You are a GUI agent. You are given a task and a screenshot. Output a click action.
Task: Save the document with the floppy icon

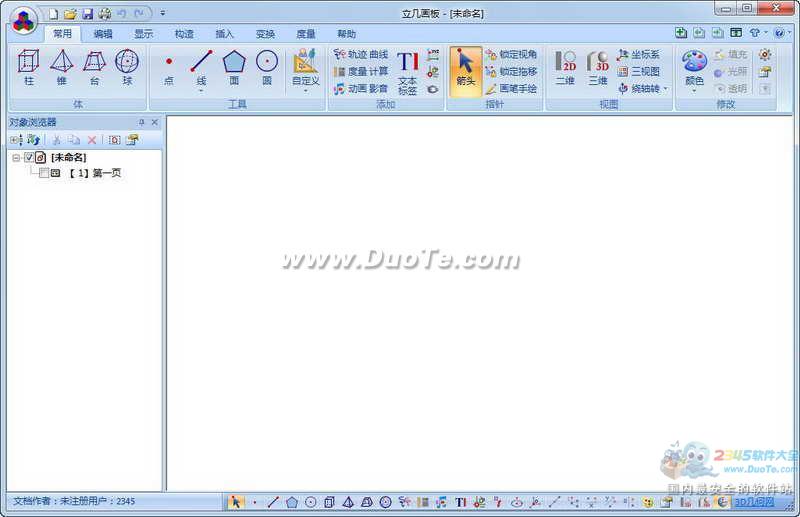tap(87, 14)
